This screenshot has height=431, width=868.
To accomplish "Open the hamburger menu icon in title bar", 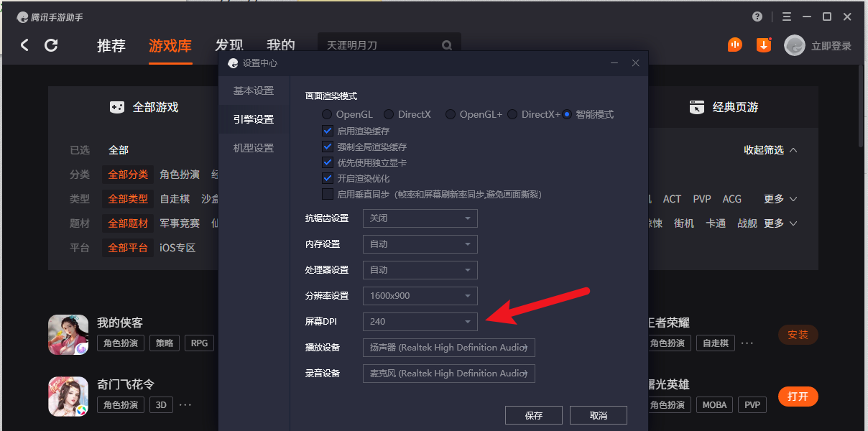I will pyautogui.click(x=787, y=17).
